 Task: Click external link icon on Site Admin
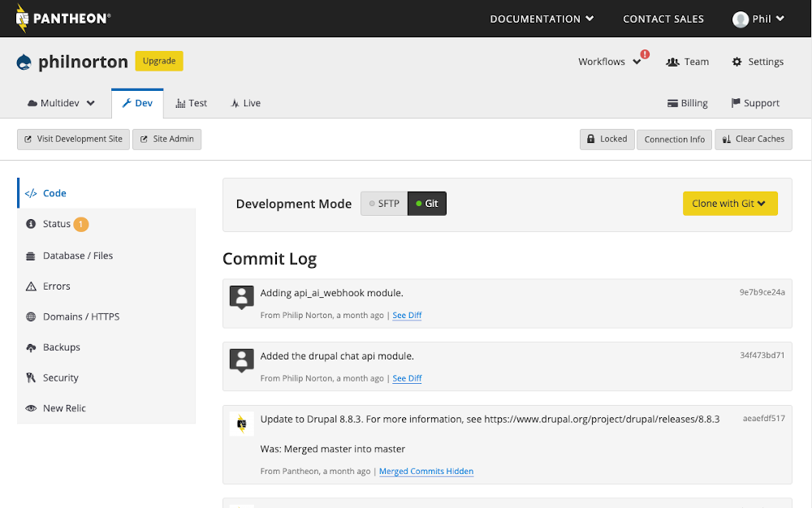pos(144,139)
